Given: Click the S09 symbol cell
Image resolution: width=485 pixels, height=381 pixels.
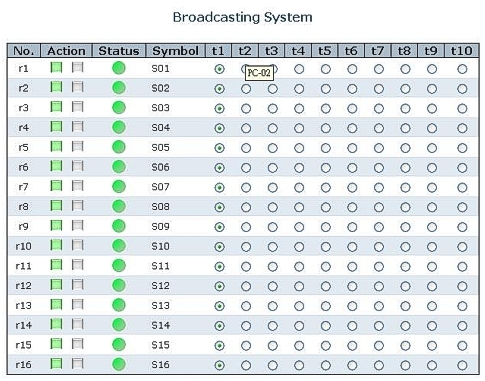Looking at the screenshot, I should 161,227.
